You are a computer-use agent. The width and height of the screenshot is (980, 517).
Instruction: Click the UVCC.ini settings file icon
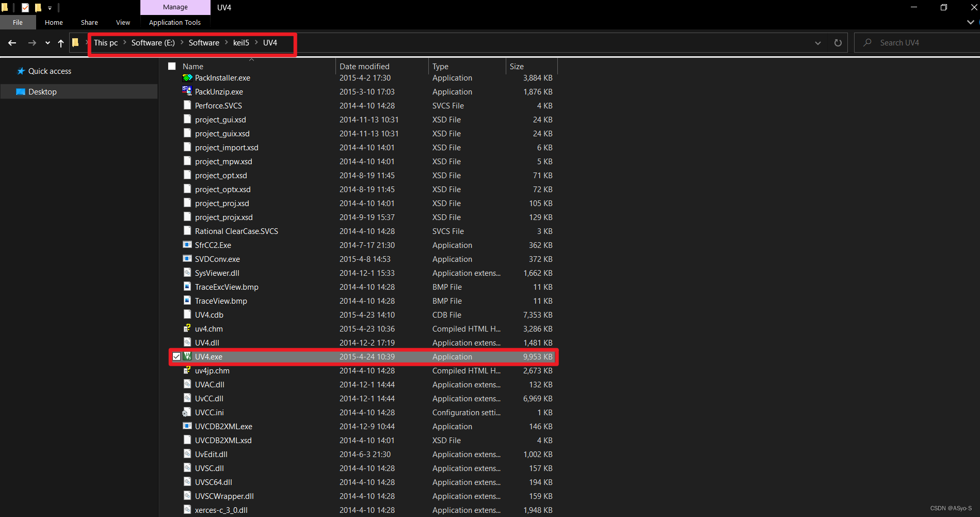[x=187, y=412]
